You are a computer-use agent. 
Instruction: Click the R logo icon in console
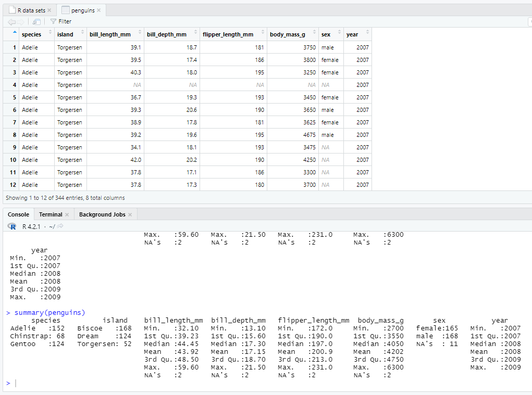coord(12,226)
